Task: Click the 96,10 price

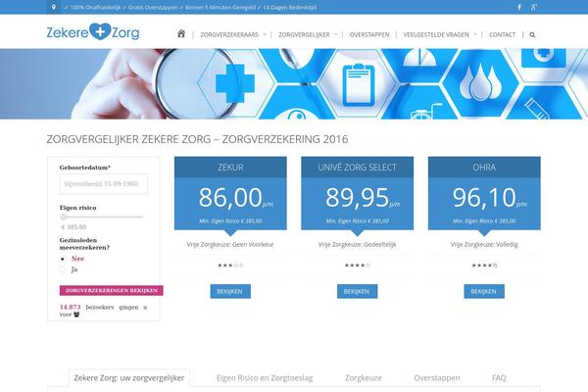Action: tap(484, 197)
